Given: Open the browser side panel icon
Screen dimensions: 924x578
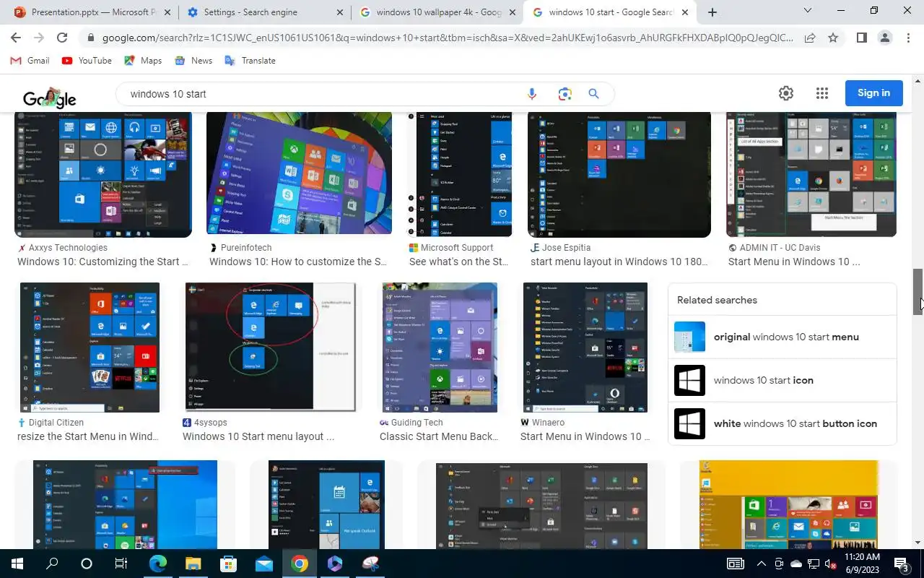Looking at the screenshot, I should (861, 38).
